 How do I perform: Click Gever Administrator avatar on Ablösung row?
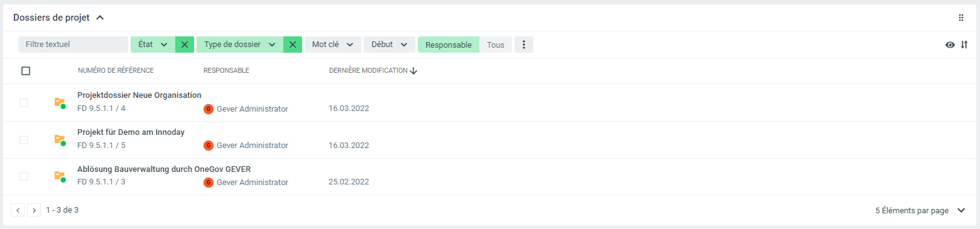[209, 183]
